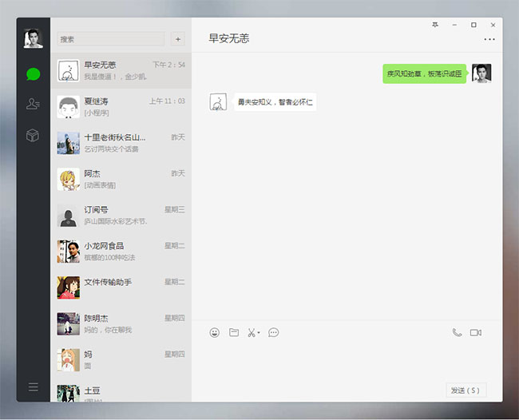Open the emoji picker

(x=215, y=332)
